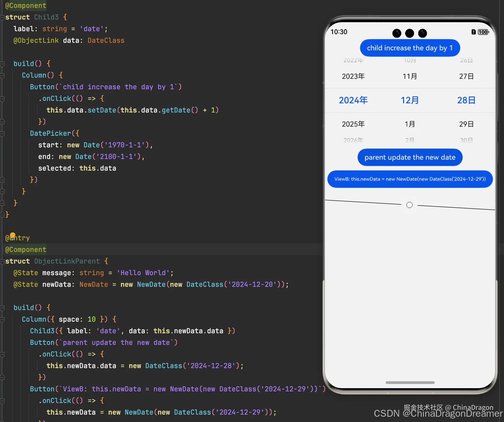Click the 'DateClass' type after data:
The image size is (504, 422).
point(106,40)
